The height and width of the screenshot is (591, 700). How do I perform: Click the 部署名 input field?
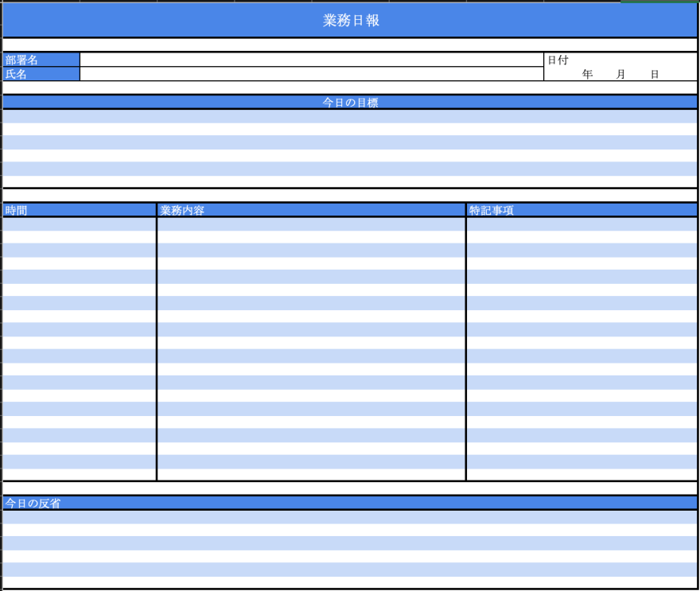(310, 59)
